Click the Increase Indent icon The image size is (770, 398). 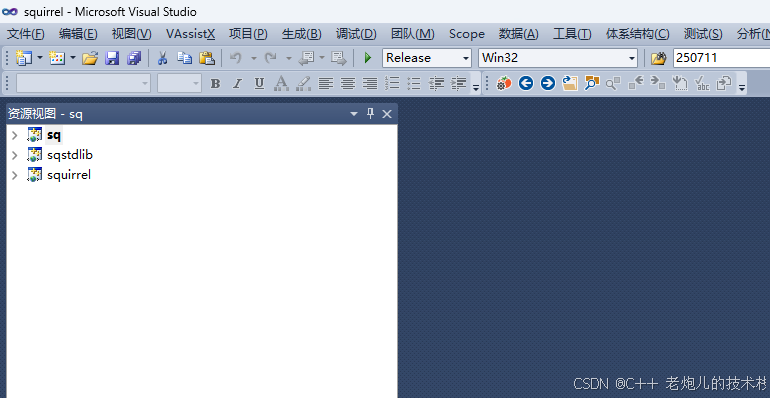[x=458, y=84]
